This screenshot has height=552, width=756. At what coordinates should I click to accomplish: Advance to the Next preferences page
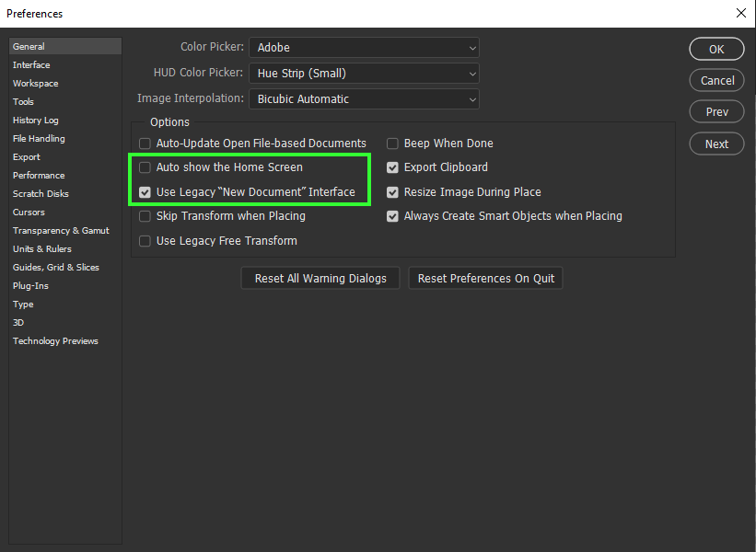click(x=716, y=144)
